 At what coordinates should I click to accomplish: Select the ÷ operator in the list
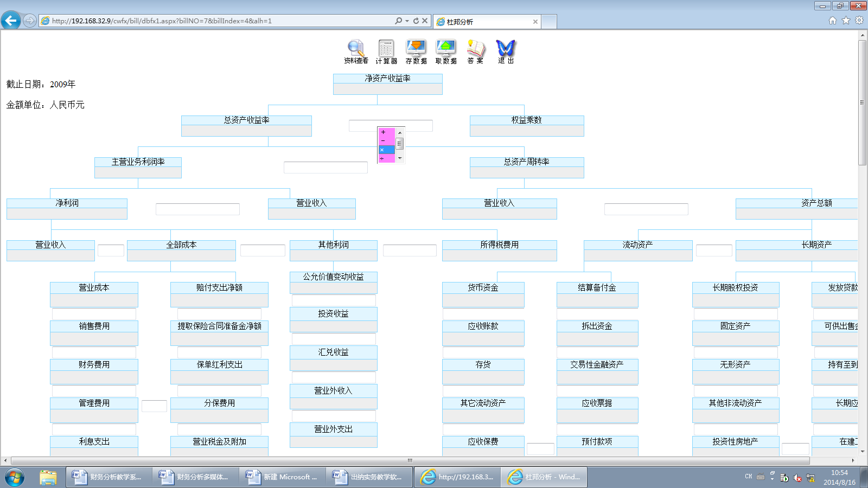(x=387, y=158)
